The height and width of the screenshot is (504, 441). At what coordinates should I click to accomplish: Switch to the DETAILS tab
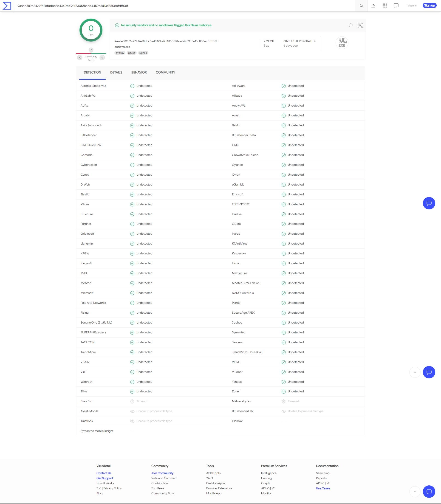coord(116,72)
